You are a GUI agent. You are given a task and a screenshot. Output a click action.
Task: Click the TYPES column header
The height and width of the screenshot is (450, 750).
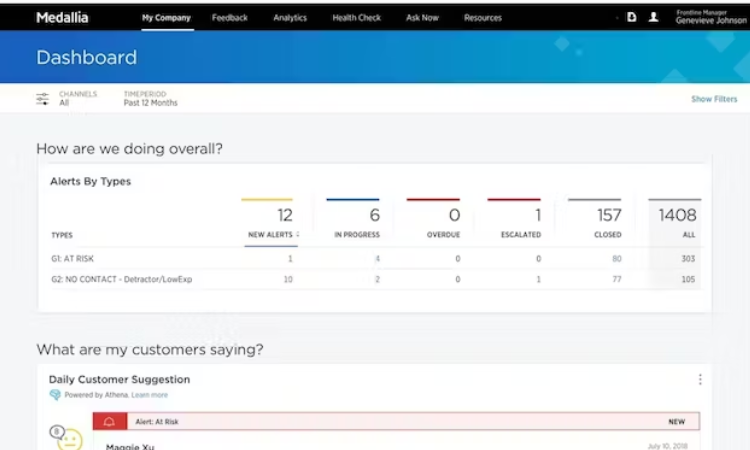[62, 235]
